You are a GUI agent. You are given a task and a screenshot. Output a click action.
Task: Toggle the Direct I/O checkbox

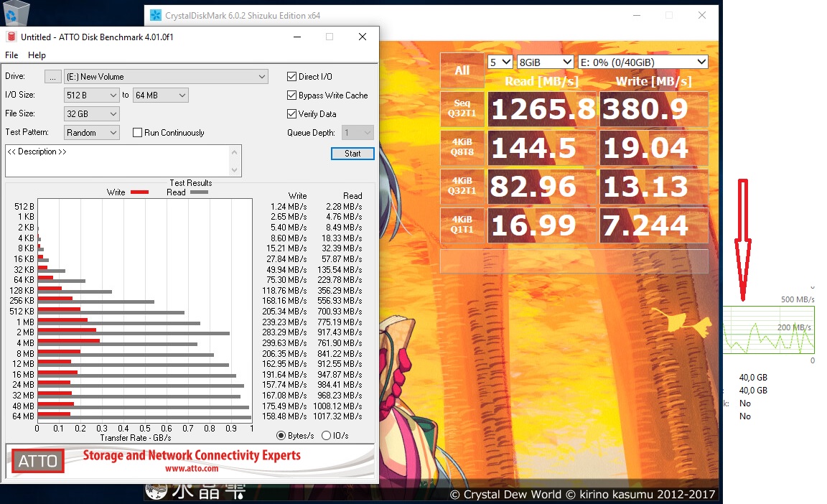tap(291, 76)
